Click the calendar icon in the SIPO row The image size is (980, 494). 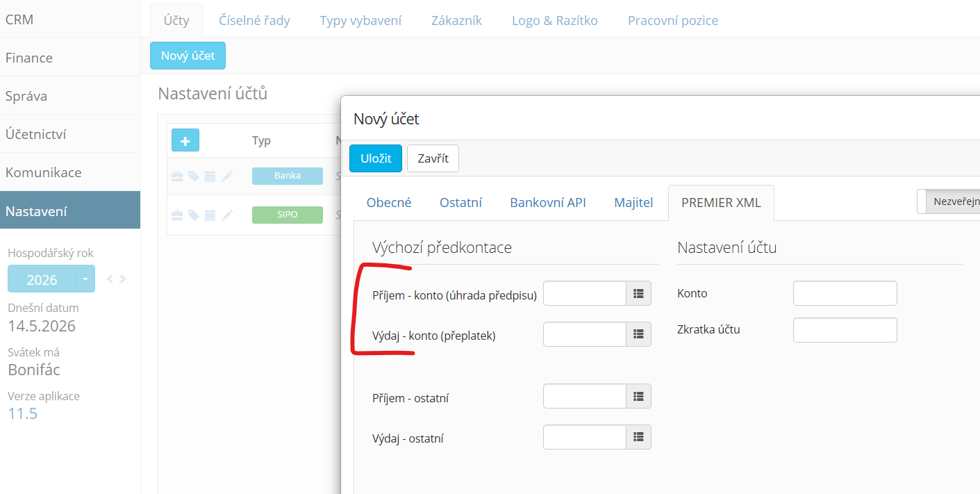point(210,215)
